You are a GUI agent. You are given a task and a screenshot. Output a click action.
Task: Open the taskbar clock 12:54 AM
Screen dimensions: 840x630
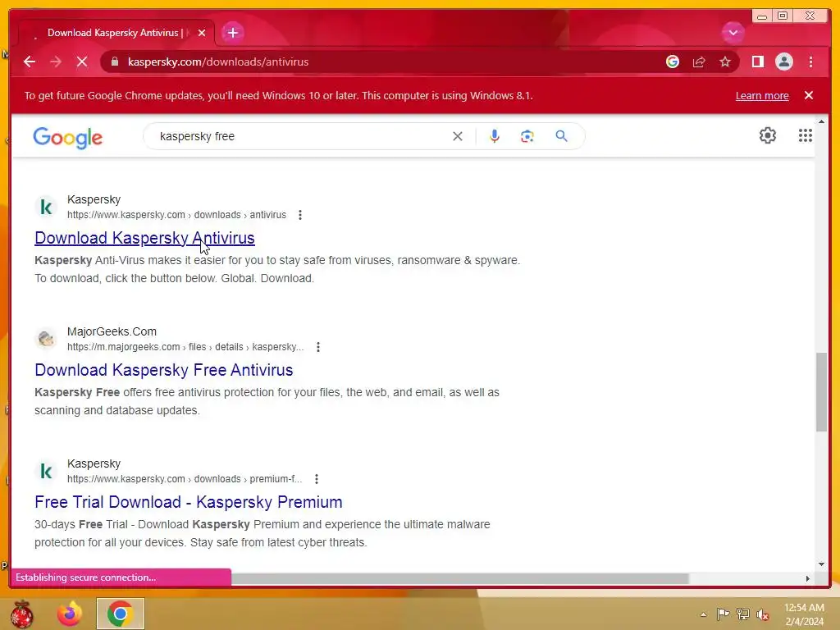[x=804, y=614]
